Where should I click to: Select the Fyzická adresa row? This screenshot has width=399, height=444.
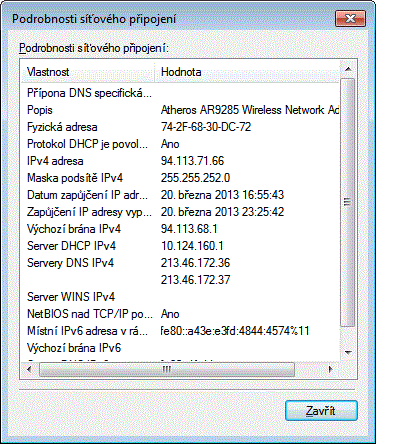[x=180, y=127]
